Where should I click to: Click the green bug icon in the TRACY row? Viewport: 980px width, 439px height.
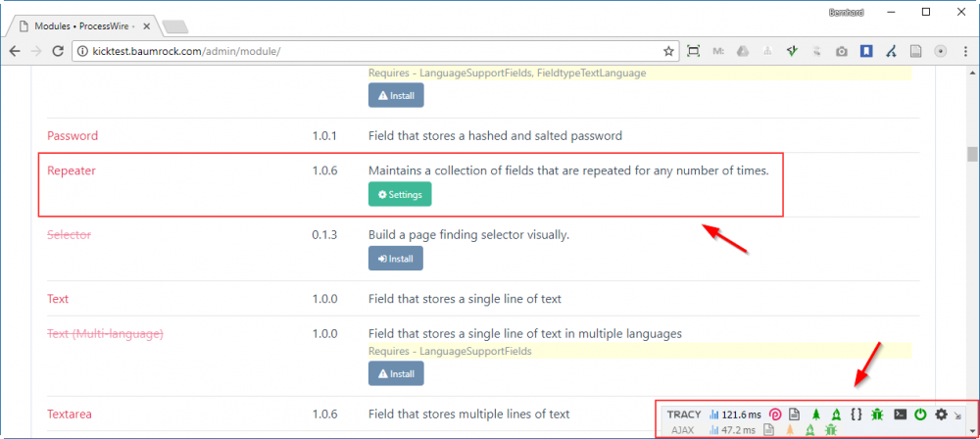click(877, 414)
